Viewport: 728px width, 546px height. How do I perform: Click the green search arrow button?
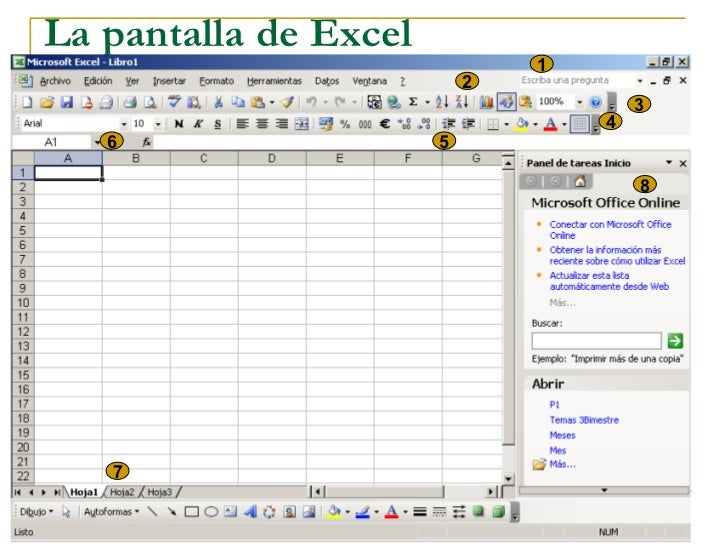[x=675, y=341]
